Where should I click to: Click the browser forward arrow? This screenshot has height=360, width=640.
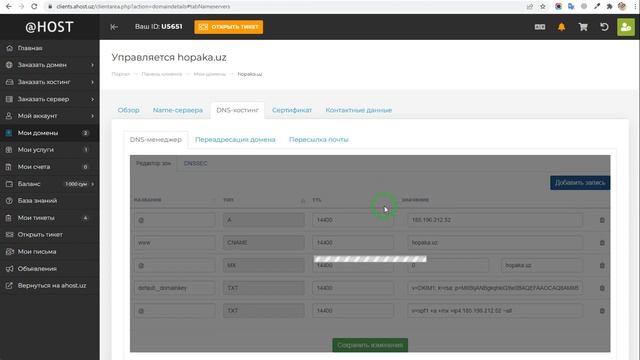click(x=21, y=7)
